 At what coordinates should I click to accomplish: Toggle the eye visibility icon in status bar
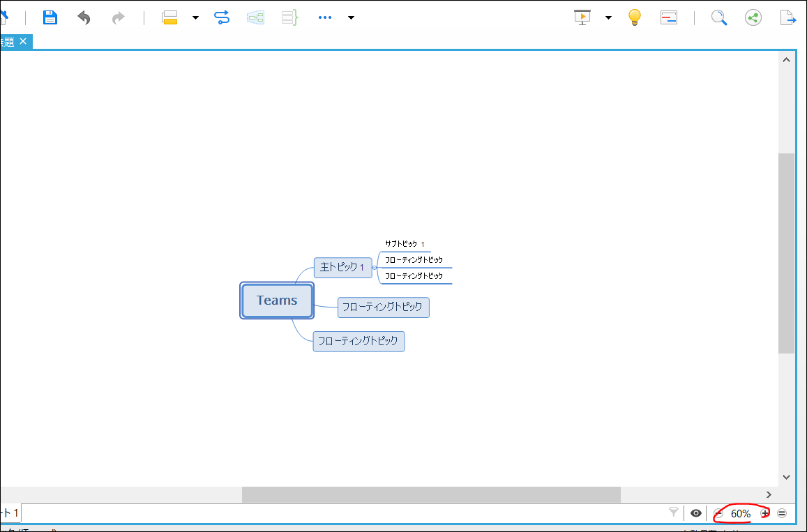(696, 513)
